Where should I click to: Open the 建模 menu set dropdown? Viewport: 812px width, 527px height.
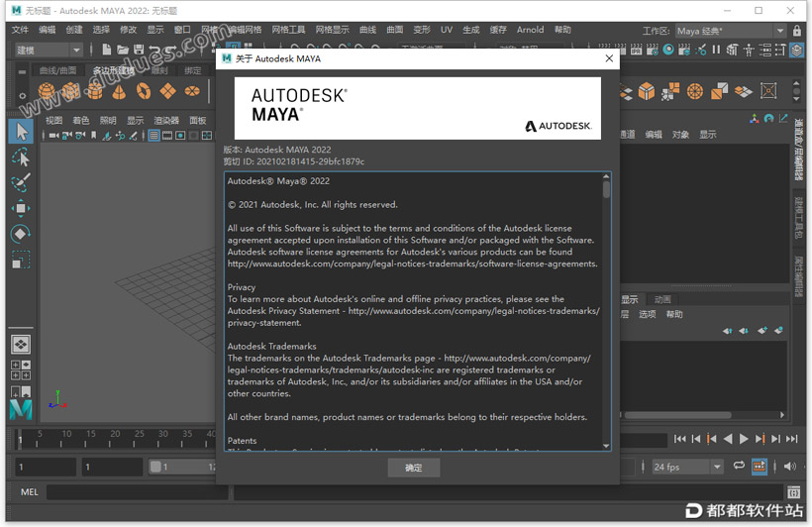pyautogui.click(x=50, y=50)
